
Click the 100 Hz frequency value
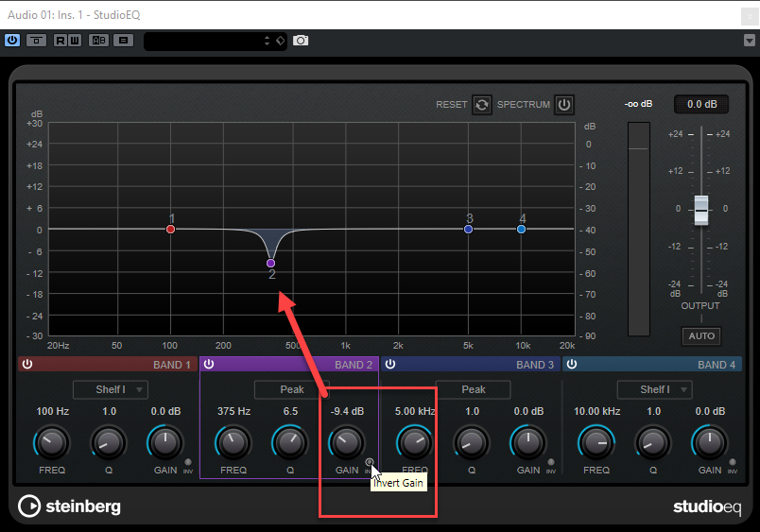[x=52, y=411]
